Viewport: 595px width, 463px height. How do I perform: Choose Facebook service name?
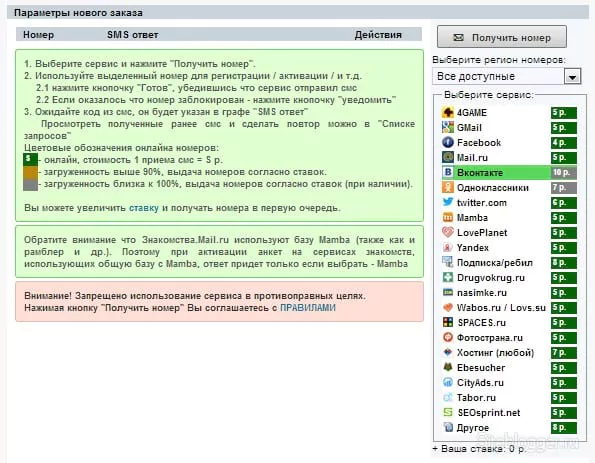click(479, 143)
